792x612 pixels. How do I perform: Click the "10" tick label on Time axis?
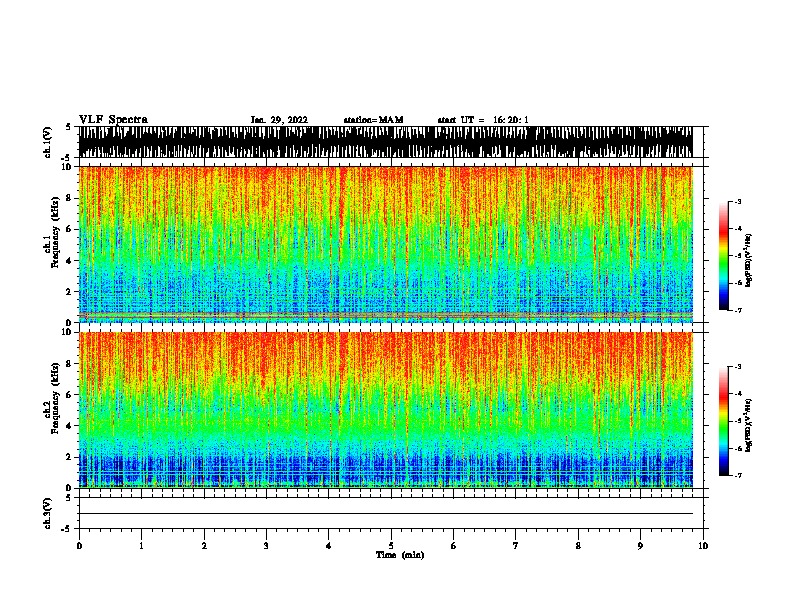[703, 546]
